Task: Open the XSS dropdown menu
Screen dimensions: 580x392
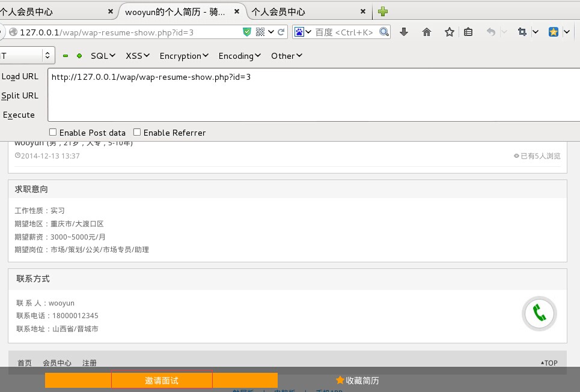Action: 138,56
